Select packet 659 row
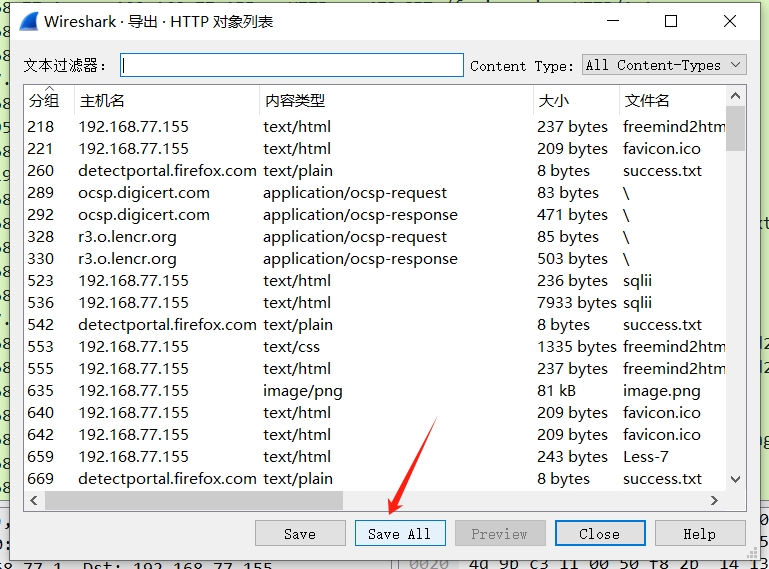The width and height of the screenshot is (769, 569). click(375, 457)
